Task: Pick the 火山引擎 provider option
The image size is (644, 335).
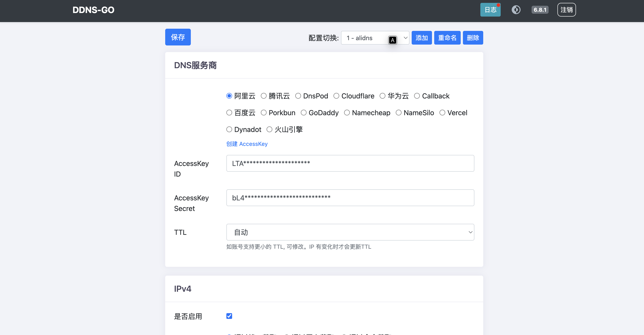Action: [x=269, y=129]
